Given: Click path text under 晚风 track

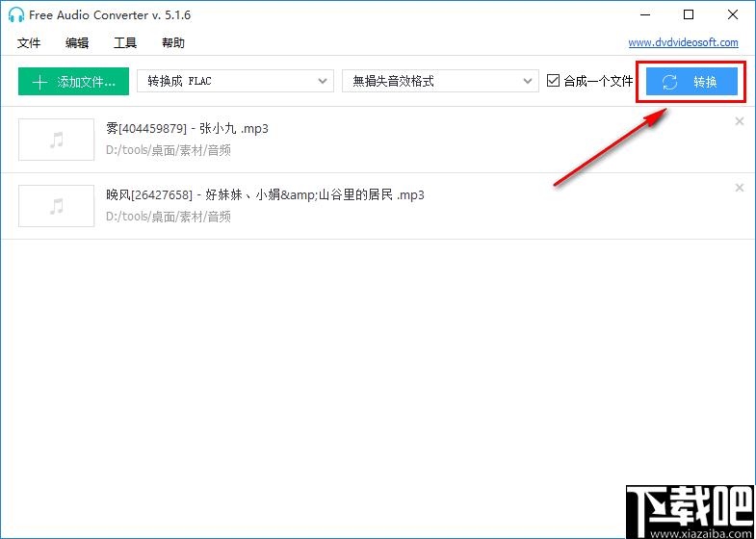Looking at the screenshot, I should tap(169, 218).
